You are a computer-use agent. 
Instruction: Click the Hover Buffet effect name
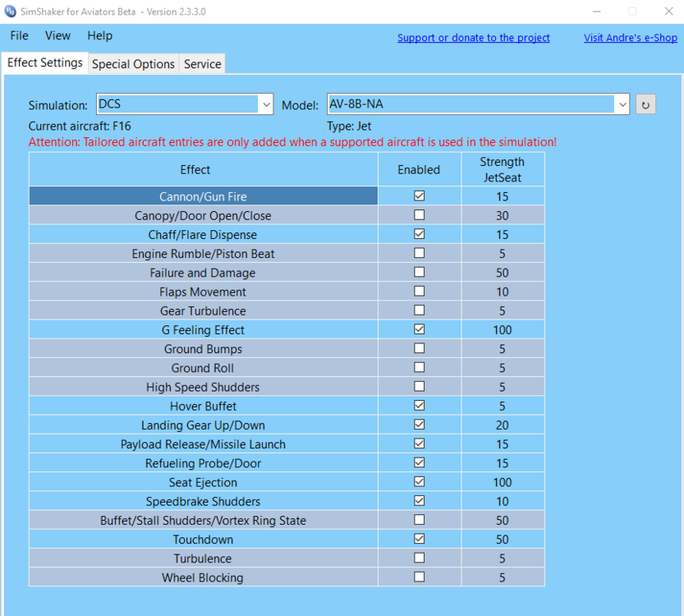(203, 407)
